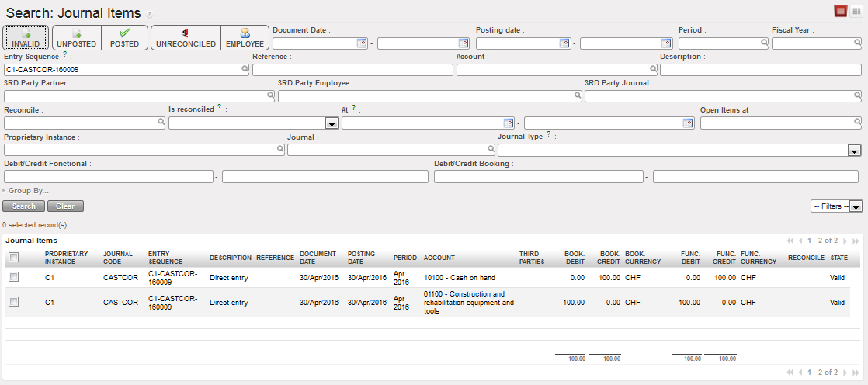Expand the Group By section

(x=26, y=190)
